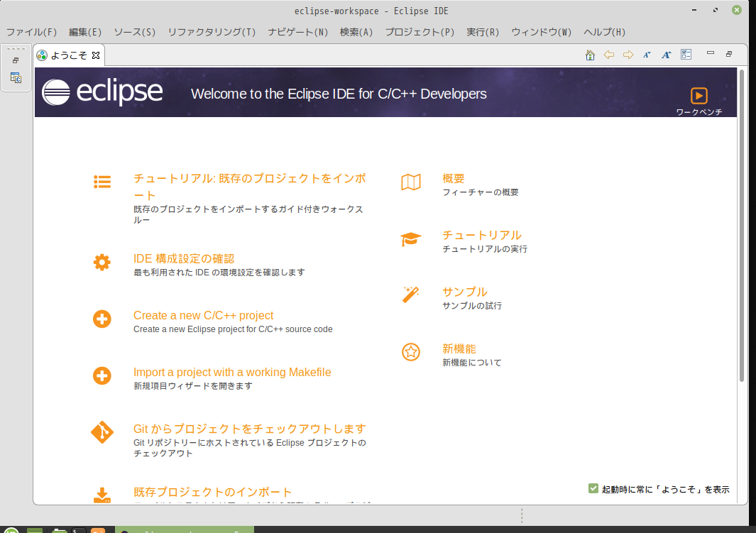This screenshot has height=533, width=756.
Task: Click the Welcome page vertical scrollbar
Action: pos(742,226)
